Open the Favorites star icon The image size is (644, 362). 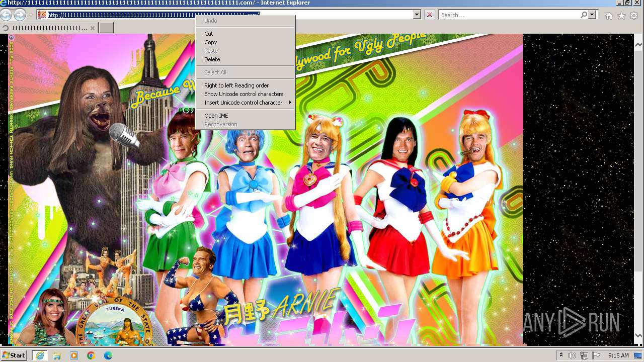pos(621,16)
